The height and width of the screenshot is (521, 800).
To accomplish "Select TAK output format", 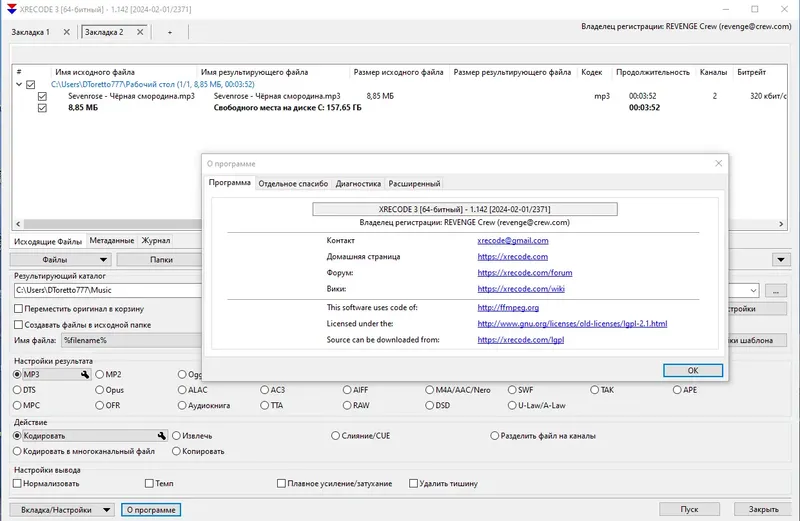I will tap(594, 390).
